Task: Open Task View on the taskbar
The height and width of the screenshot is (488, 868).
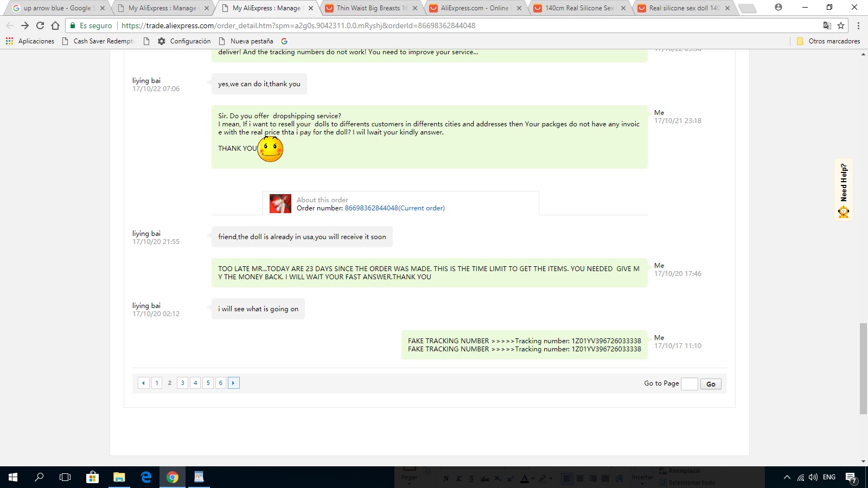Action: (x=65, y=477)
